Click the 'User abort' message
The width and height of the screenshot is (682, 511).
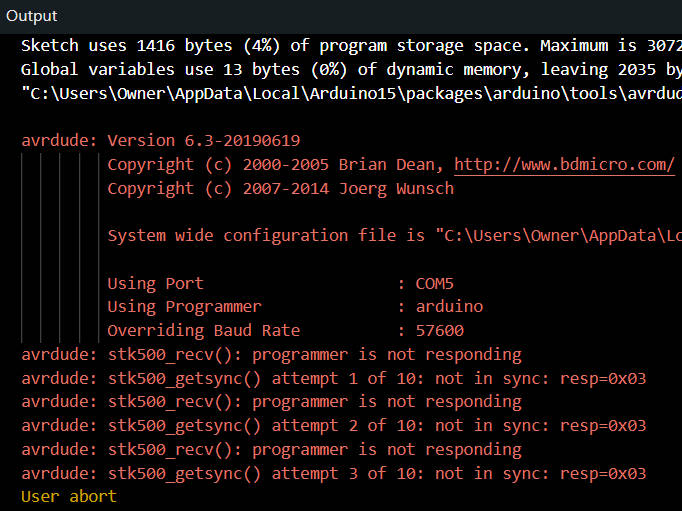(69, 496)
